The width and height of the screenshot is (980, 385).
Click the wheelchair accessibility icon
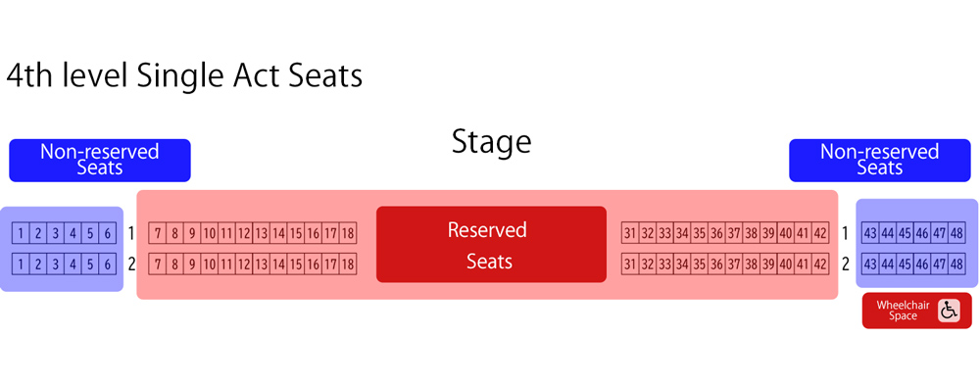point(948,311)
